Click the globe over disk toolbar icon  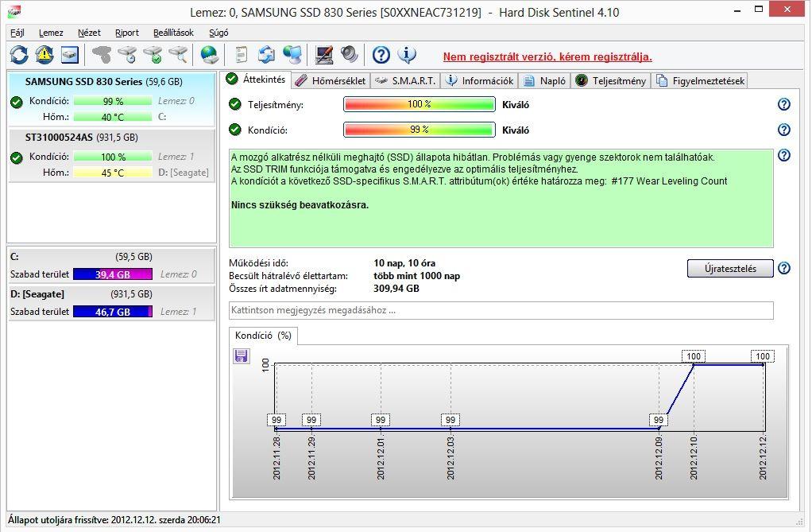[x=209, y=55]
